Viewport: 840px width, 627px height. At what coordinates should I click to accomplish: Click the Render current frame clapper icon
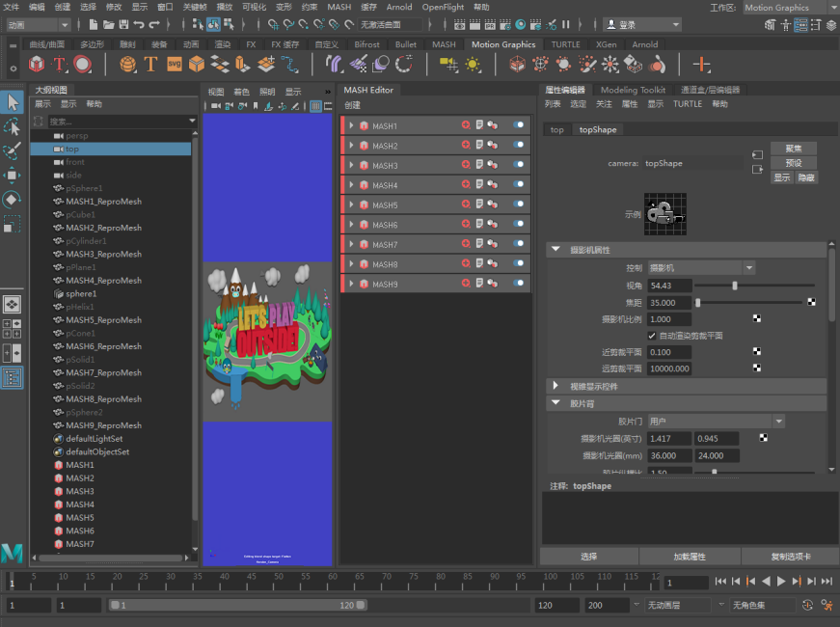pos(474,24)
